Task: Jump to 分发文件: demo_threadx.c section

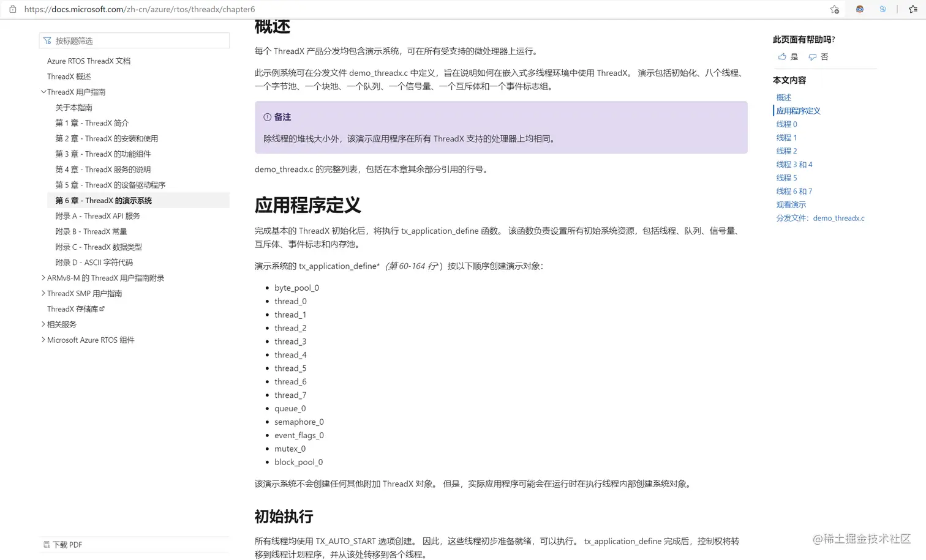Action: click(x=821, y=218)
